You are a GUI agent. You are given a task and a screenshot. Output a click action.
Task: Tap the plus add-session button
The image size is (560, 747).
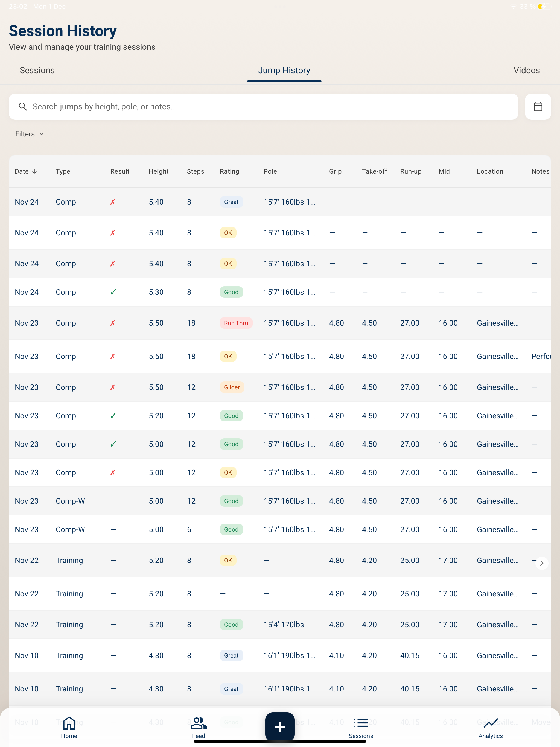[280, 727]
